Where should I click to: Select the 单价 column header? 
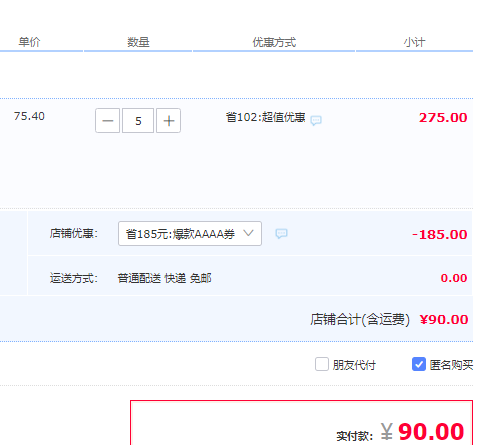point(29,42)
